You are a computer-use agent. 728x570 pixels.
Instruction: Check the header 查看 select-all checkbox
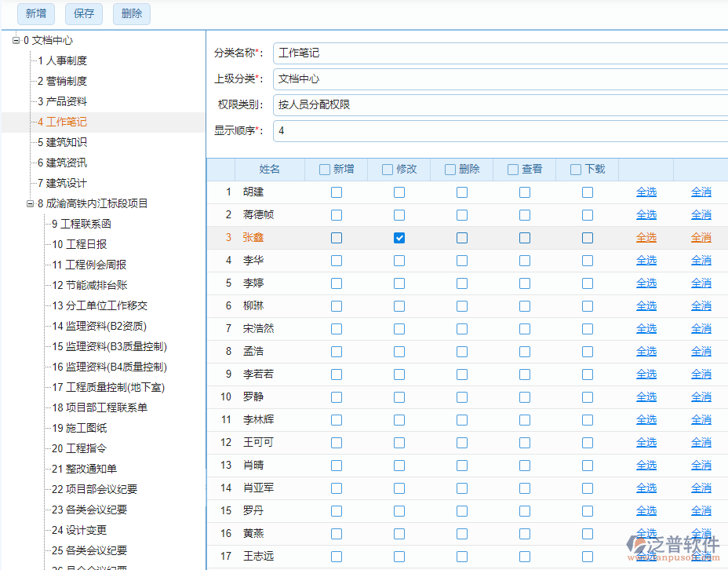pos(511,169)
